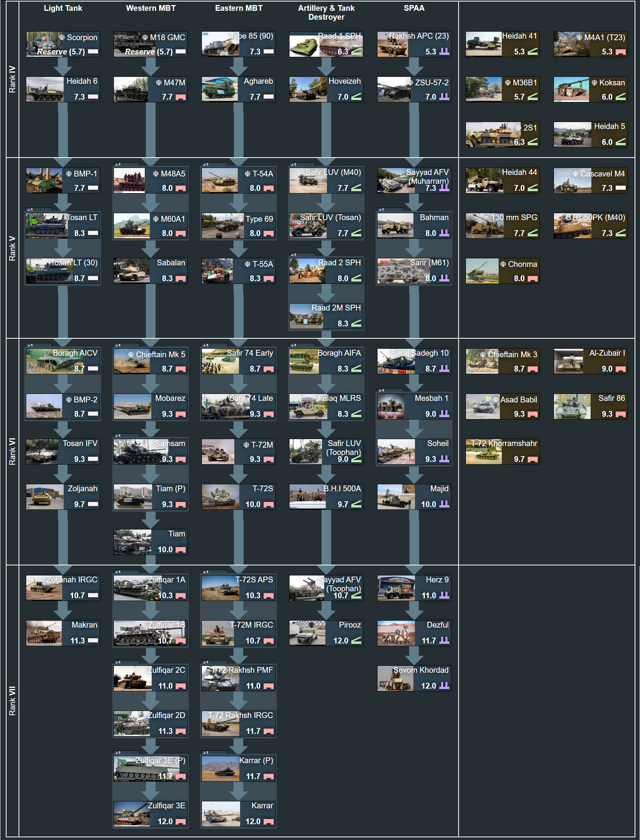Expand the +1 folder above Zulfiqar 2C
This screenshot has height=840, width=640.
tap(127, 662)
